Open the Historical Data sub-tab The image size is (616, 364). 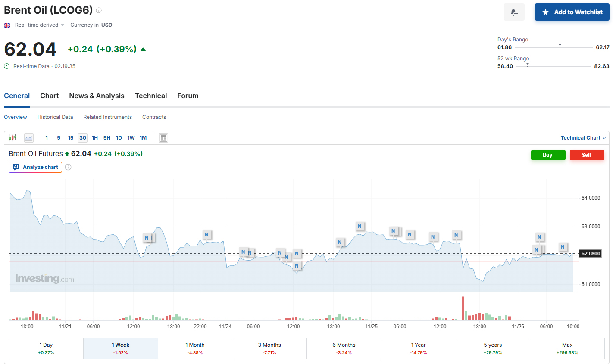[x=55, y=117]
